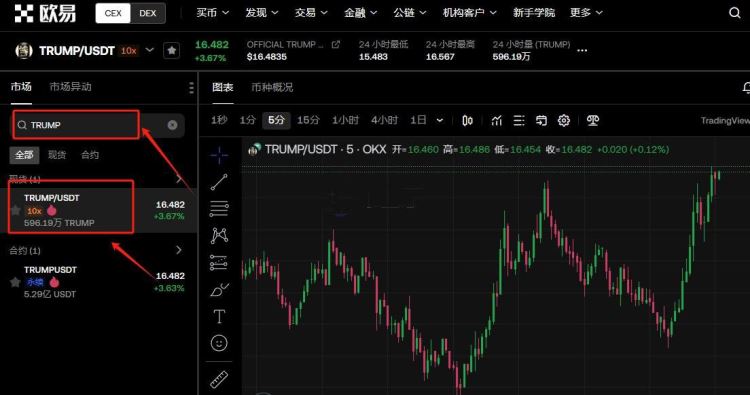The height and width of the screenshot is (395, 750).
Task: Select the 15分 timeframe
Action: pyautogui.click(x=308, y=120)
